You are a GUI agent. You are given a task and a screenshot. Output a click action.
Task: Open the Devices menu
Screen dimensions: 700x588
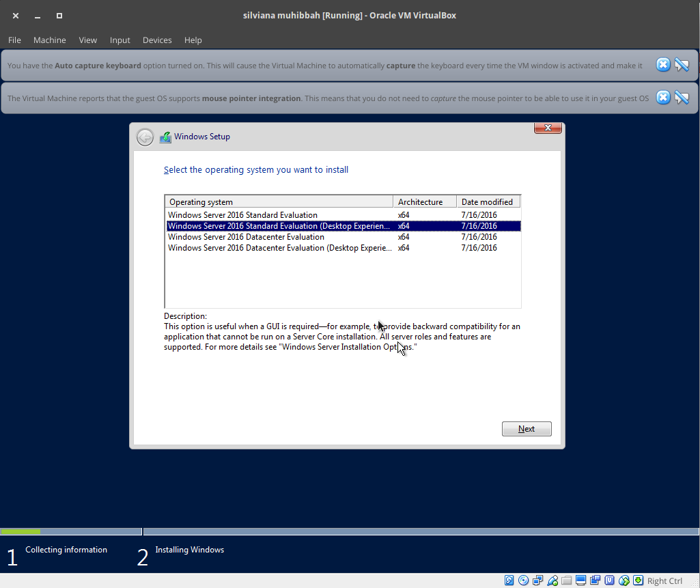(x=157, y=40)
